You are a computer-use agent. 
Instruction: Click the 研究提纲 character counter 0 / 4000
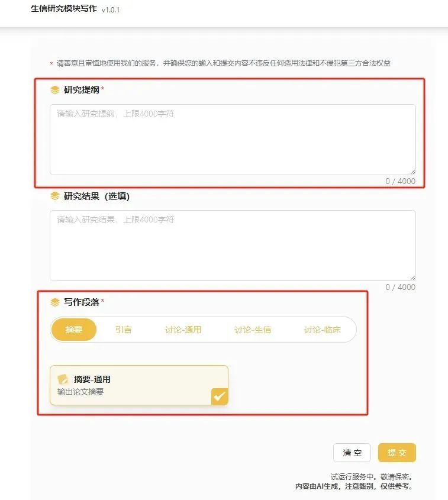pos(400,181)
